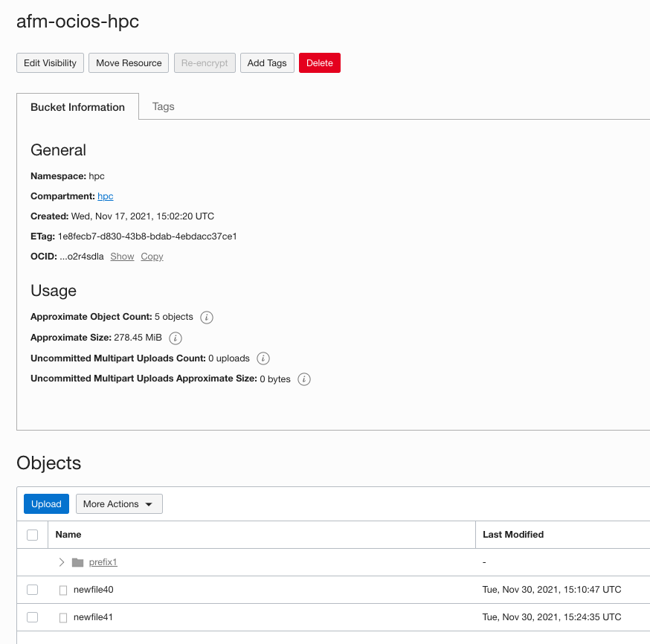
Task: Click the file icon beside newfile41
Action: tap(64, 616)
